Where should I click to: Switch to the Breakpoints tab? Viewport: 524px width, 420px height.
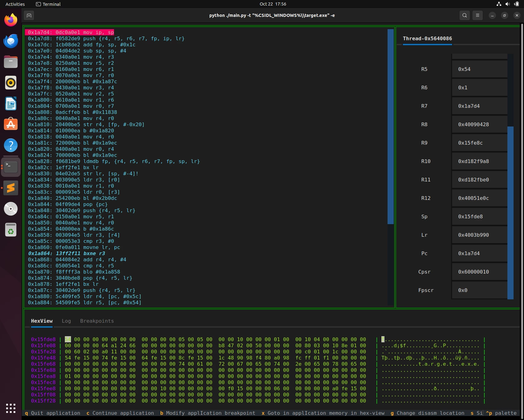click(97, 321)
